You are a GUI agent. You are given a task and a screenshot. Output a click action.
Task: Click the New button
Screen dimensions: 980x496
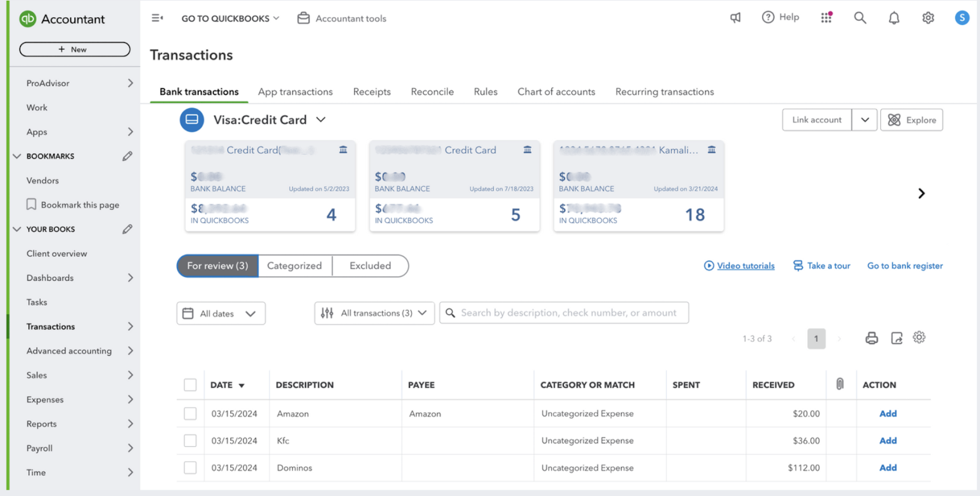[x=75, y=49]
